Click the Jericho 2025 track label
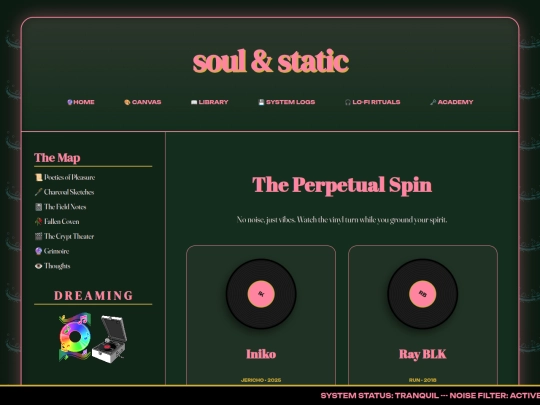Viewport: 540px width, 405px height. [261, 380]
